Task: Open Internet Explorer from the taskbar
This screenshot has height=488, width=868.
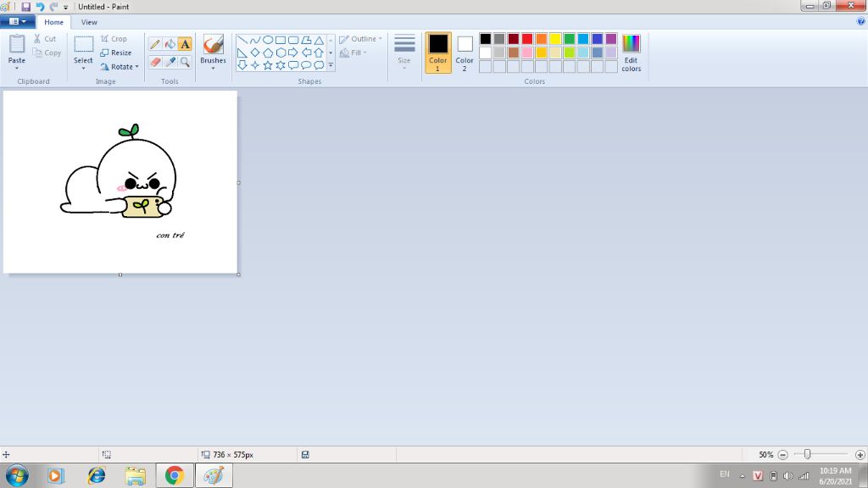Action: click(x=97, y=475)
